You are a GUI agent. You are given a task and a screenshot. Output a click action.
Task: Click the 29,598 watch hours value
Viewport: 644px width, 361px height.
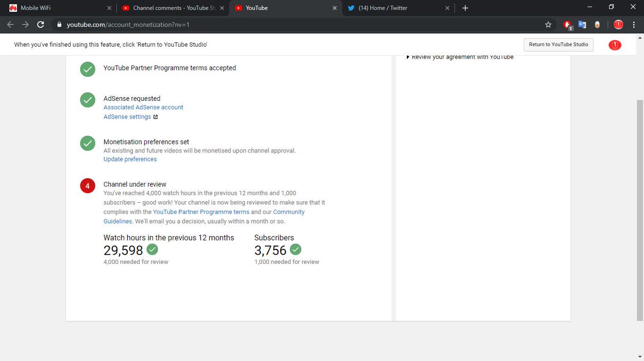coord(123,250)
